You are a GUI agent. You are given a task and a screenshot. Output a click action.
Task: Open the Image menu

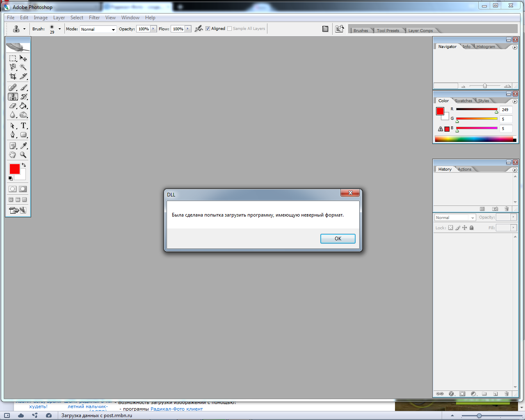41,18
